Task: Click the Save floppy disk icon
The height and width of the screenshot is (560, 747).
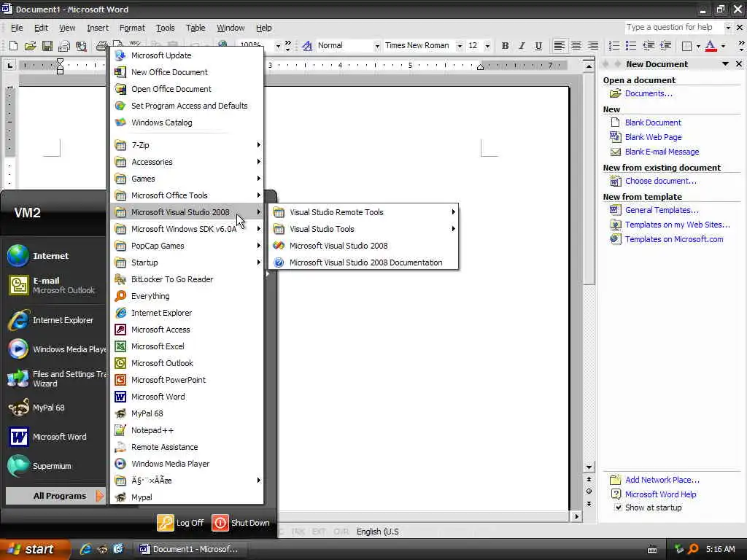Action: pyautogui.click(x=47, y=46)
